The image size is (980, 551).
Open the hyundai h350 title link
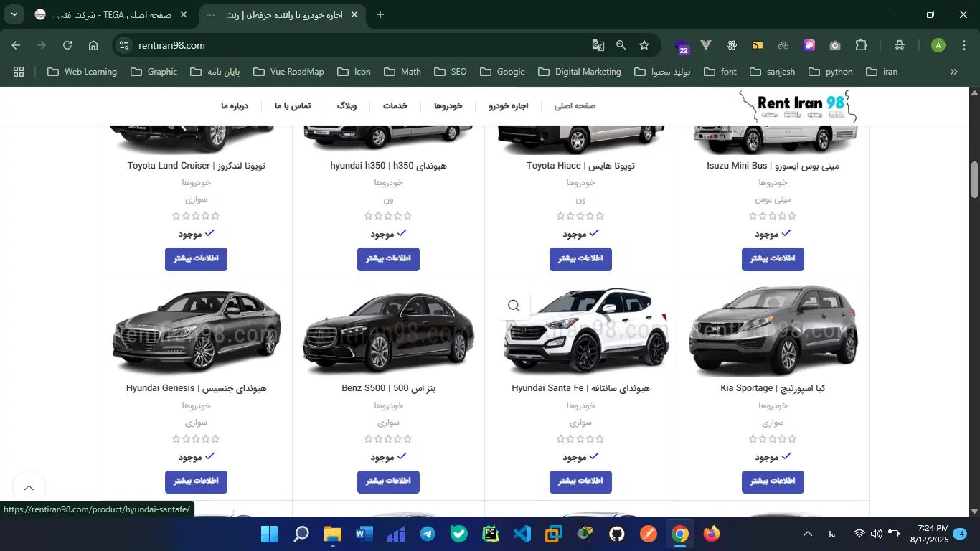click(388, 166)
